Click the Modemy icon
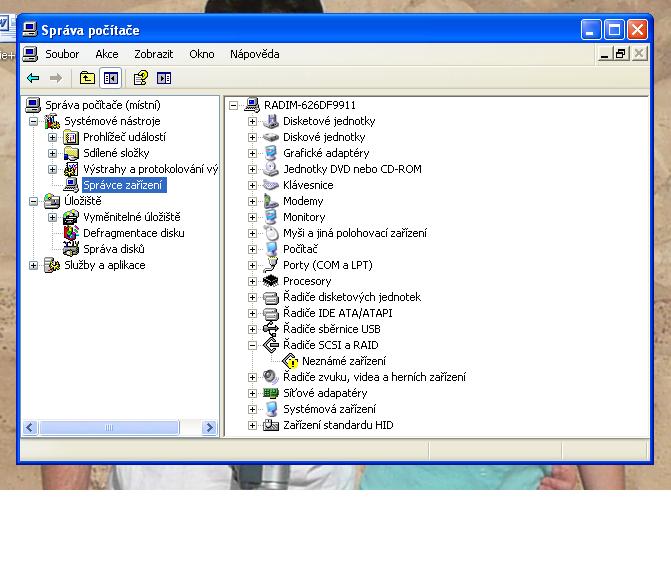This screenshot has width=671, height=577. point(271,201)
